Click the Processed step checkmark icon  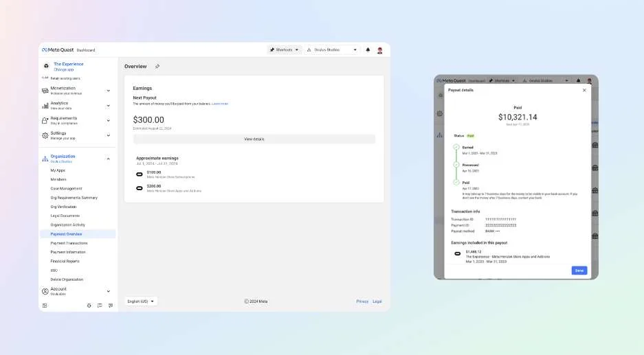(456, 165)
